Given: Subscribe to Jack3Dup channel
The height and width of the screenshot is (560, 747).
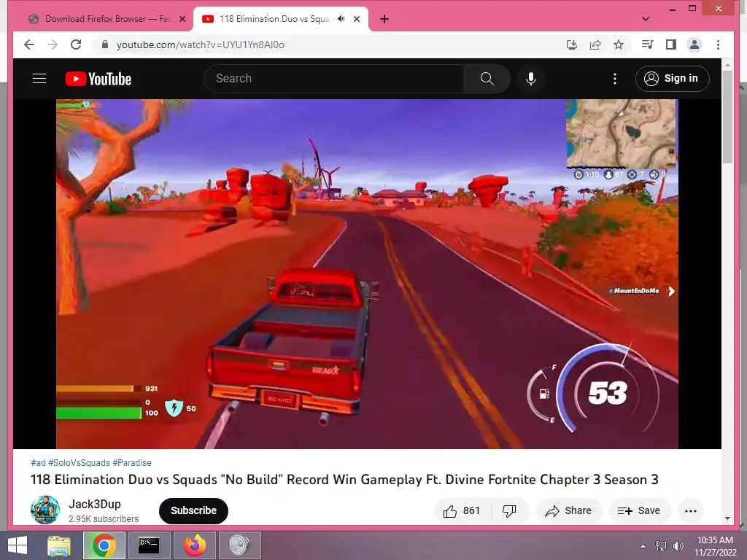Looking at the screenshot, I should click(193, 511).
